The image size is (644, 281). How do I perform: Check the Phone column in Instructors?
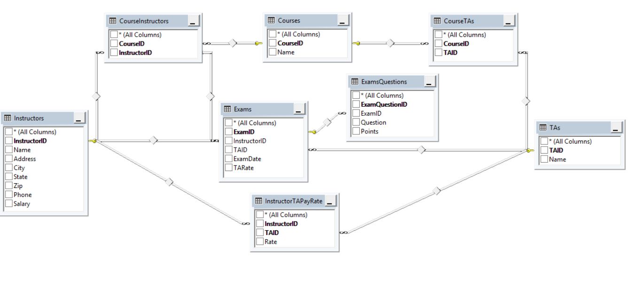click(9, 195)
